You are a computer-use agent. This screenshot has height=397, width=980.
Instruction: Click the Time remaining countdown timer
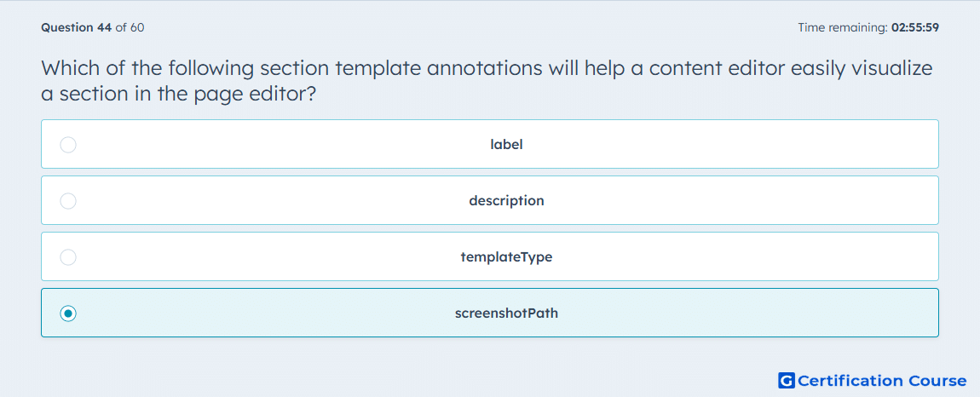point(868,27)
